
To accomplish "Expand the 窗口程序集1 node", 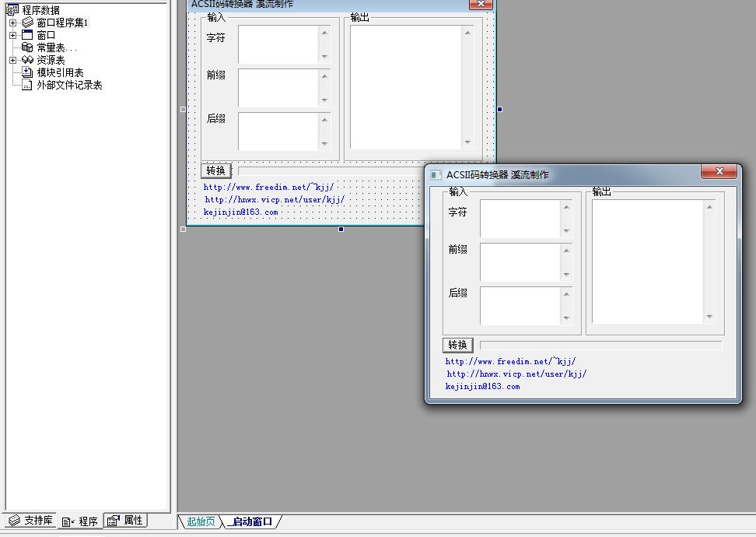I will (x=13, y=23).
